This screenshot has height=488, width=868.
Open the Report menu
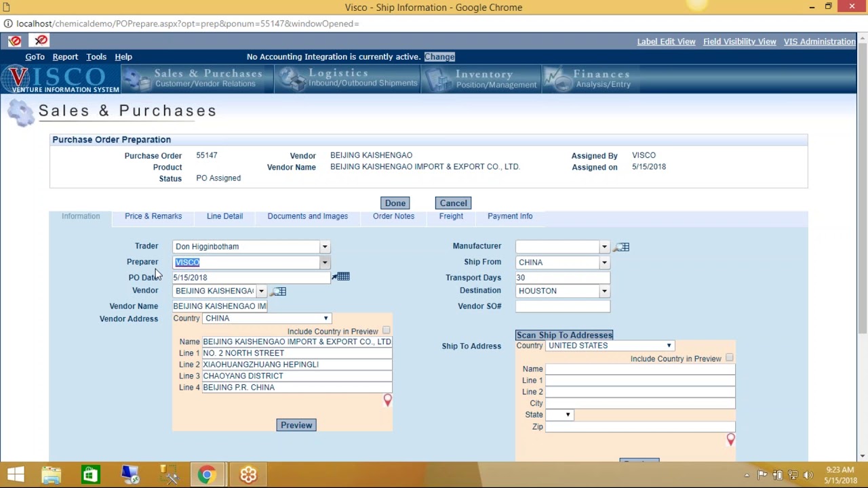click(65, 57)
